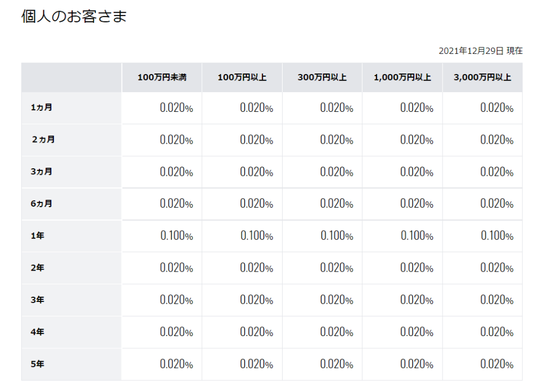Select 1年 rate under 3,000万円以上

[x=497, y=236]
